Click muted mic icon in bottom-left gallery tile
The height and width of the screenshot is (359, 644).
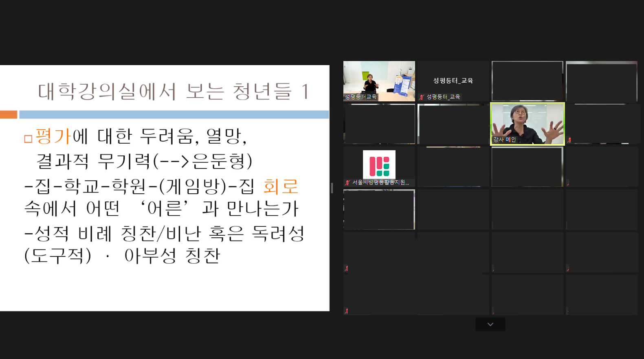pos(347,311)
